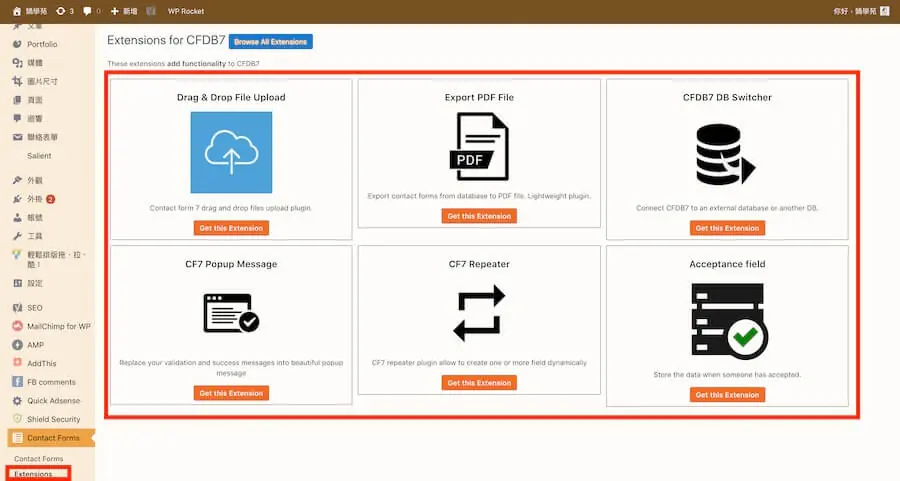Click 'Contact form 7 drag and drop' description
This screenshot has width=900, height=481.
(231, 208)
